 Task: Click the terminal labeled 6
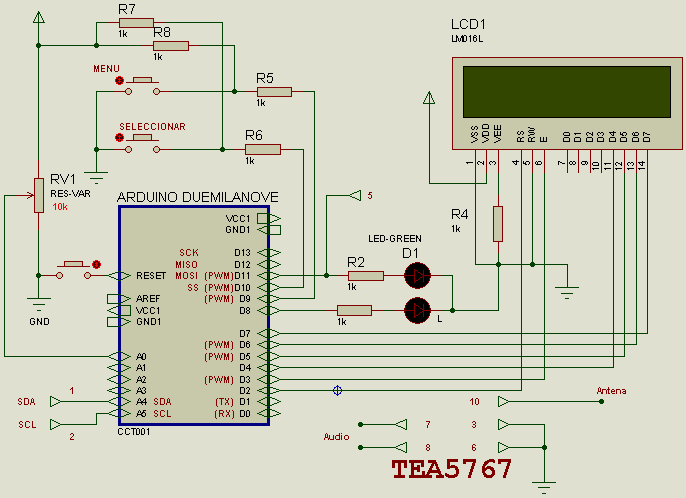pos(504,447)
